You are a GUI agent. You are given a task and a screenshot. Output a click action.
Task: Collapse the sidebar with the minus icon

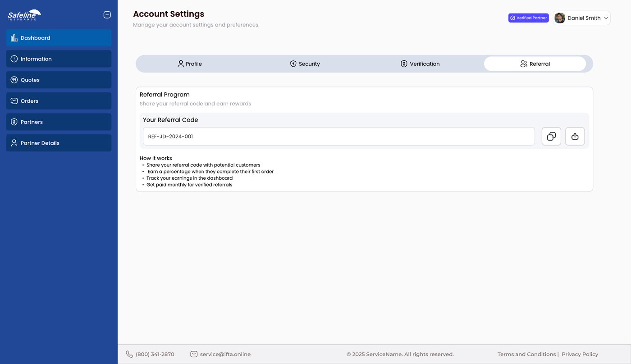(x=107, y=15)
